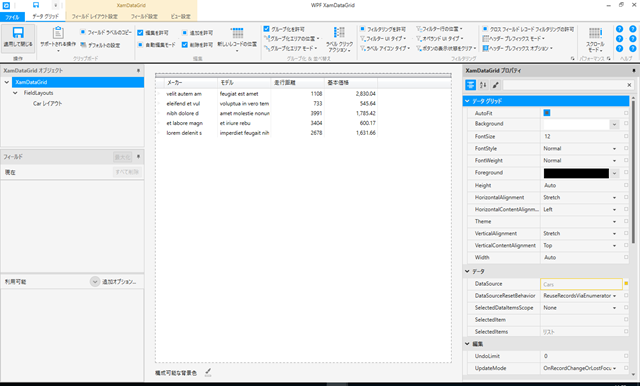Click the デフォルトの設定 command
This screenshot has height=386, width=640.
tap(100, 45)
